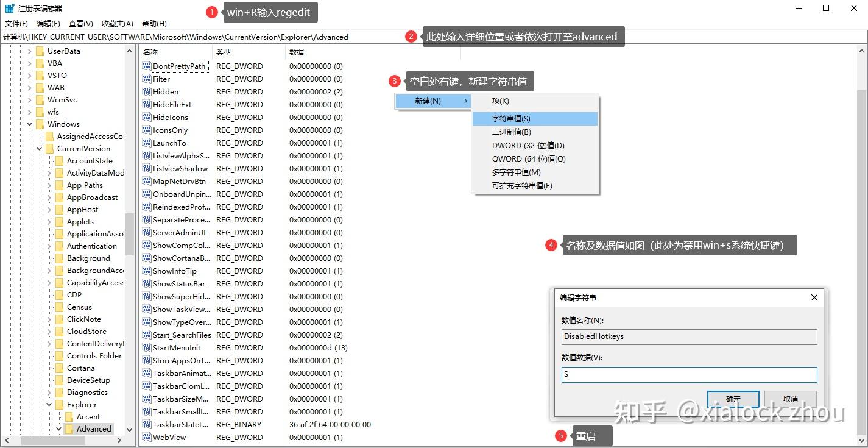Expand the Applets key
Viewport: 868px width, 448px height.
pos(49,222)
